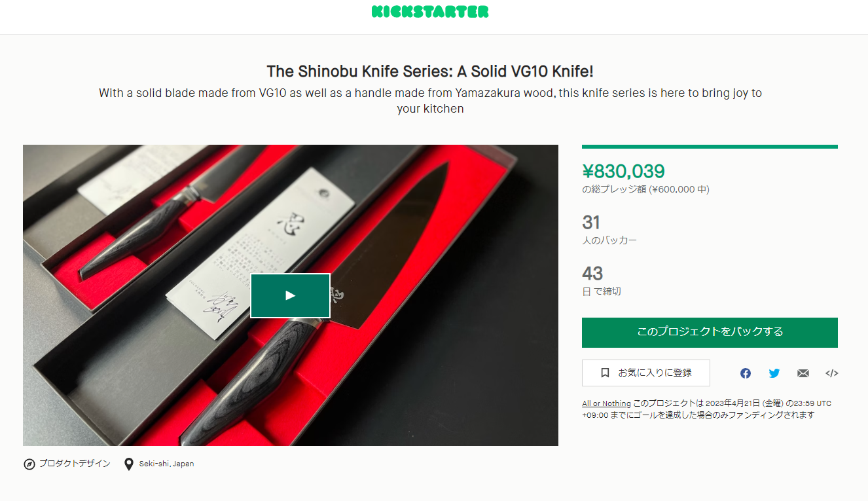Click the location pin beside Seki-shi, Japan
The width and height of the screenshot is (868, 501).
point(129,464)
